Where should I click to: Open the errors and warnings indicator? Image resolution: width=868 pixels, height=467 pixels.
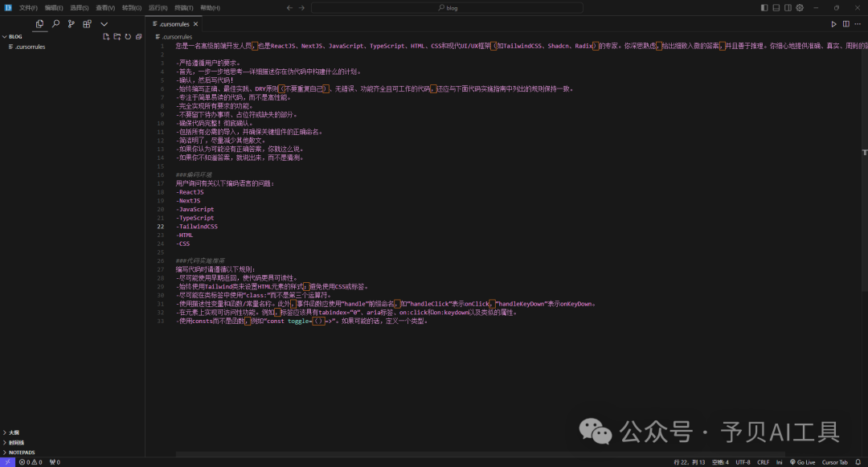point(31,462)
